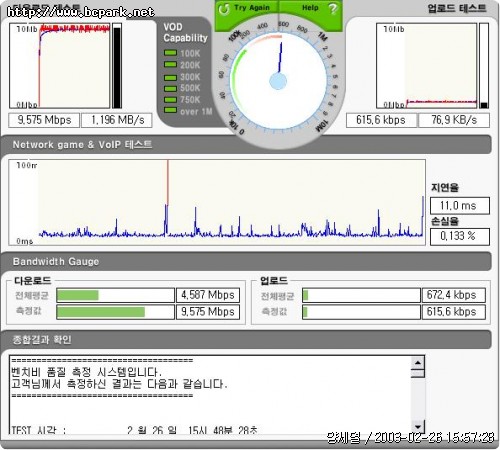
Task: Click the 500K VOD capability indicator
Action: coord(170,89)
